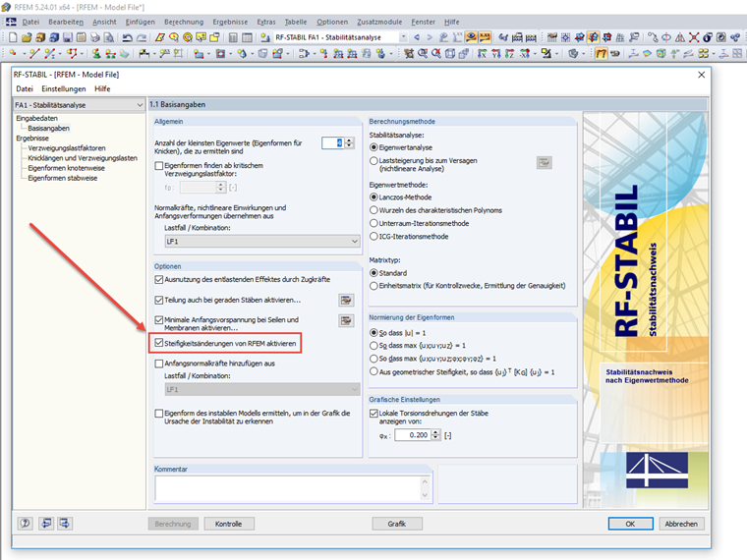
Task: Open dialog next to Teilung bei geraden Stäben
Action: pos(346,300)
